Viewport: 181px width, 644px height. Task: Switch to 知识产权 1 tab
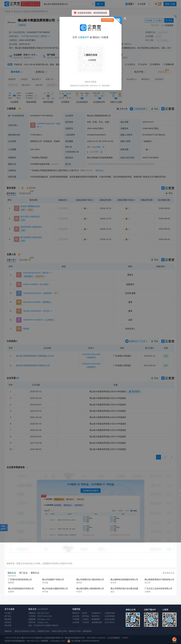click(x=140, y=72)
